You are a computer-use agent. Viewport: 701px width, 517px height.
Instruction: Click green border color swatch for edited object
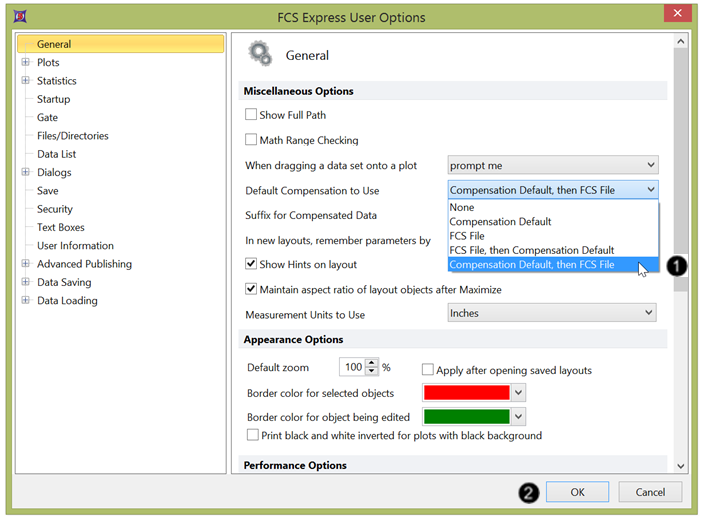tap(466, 417)
